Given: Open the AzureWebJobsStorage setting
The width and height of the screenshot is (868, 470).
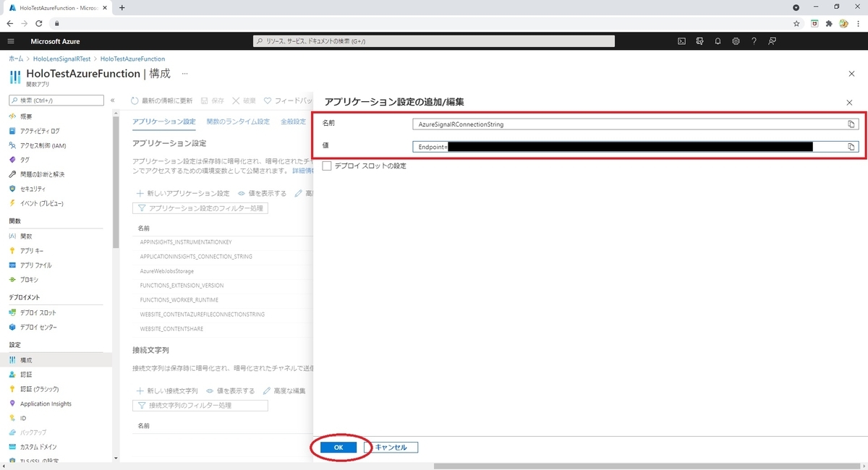Looking at the screenshot, I should coord(169,270).
